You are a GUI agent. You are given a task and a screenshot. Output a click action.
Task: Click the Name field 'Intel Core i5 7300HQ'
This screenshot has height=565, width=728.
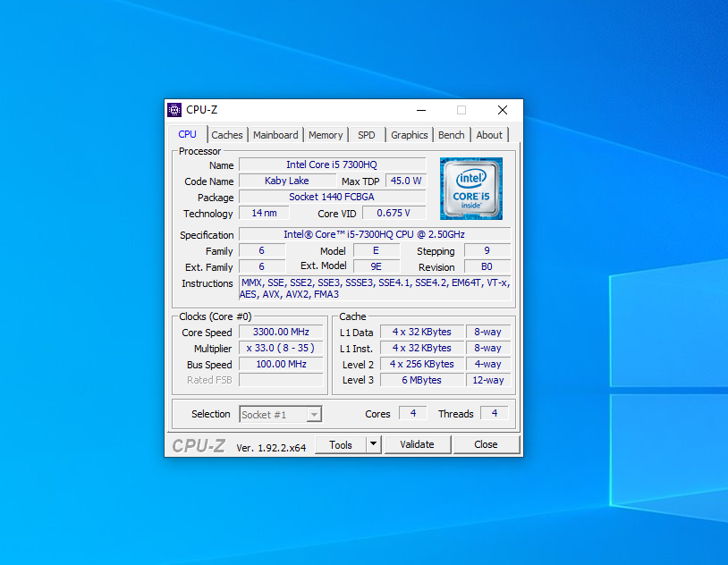coord(332,164)
